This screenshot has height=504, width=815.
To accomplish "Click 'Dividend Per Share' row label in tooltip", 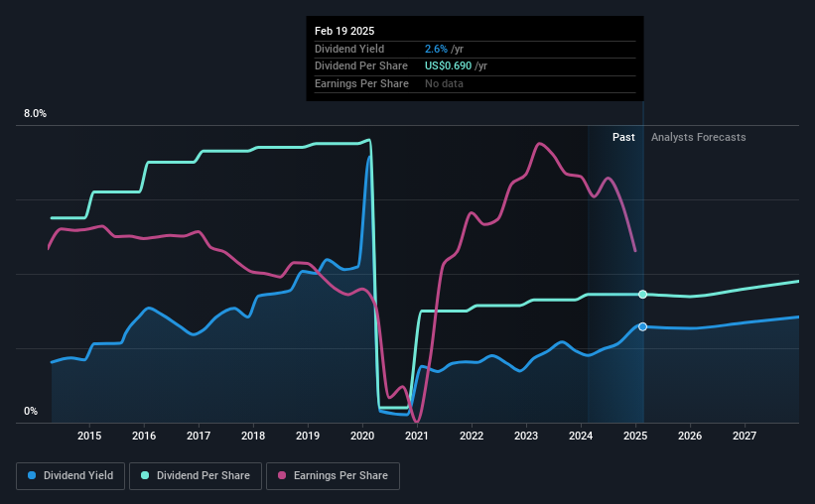I will pos(361,66).
